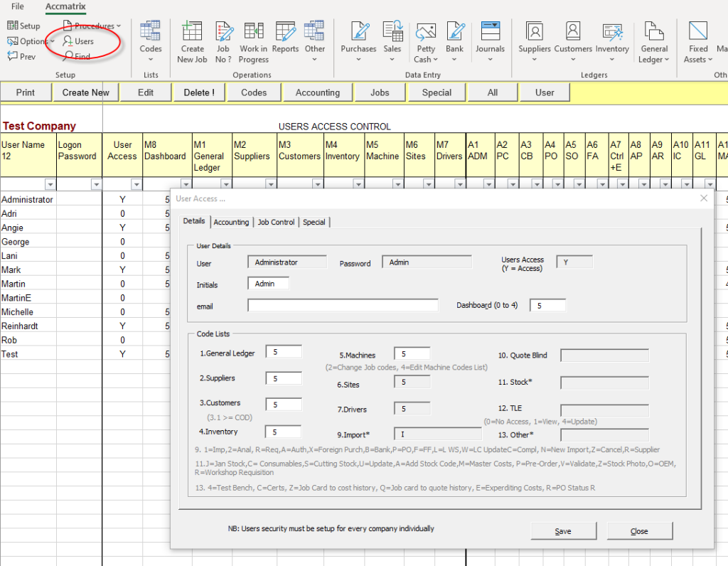Switch to the Accounting tab in dialog
The height and width of the screenshot is (566, 728).
pyautogui.click(x=232, y=222)
